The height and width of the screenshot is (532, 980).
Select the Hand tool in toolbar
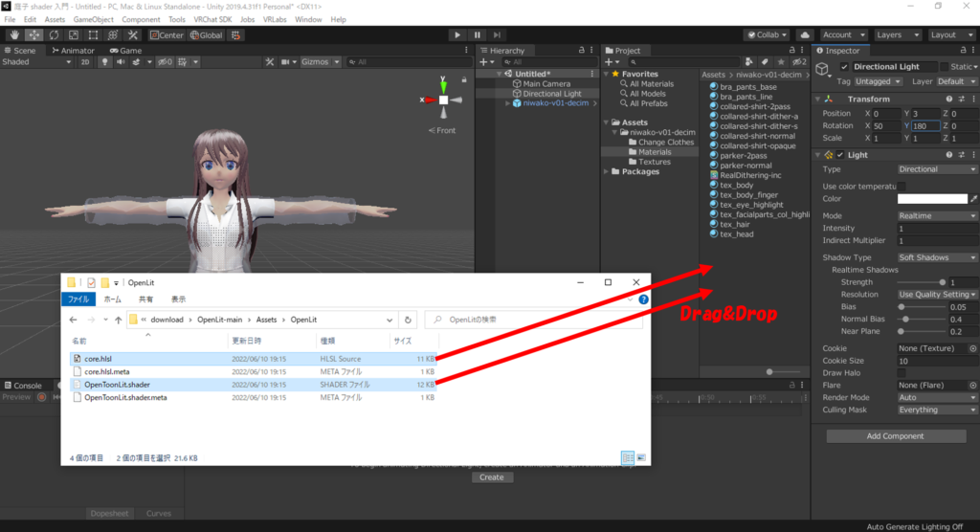tap(13, 35)
